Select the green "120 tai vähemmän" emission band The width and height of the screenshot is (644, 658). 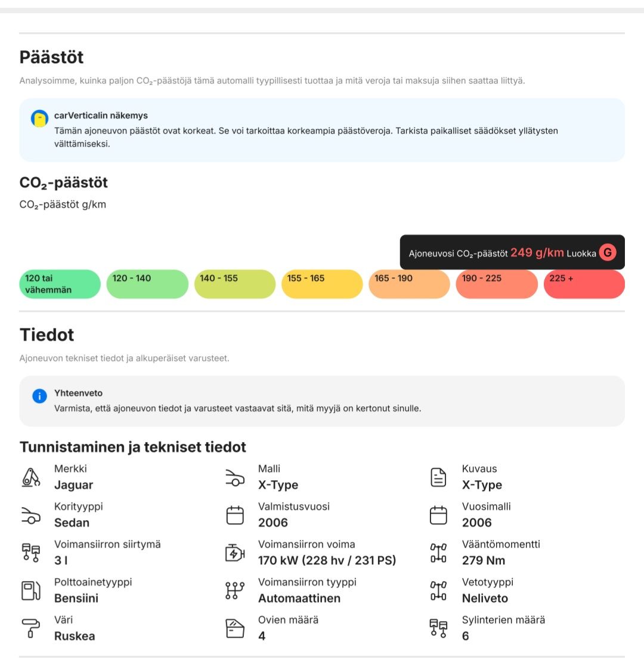60,284
